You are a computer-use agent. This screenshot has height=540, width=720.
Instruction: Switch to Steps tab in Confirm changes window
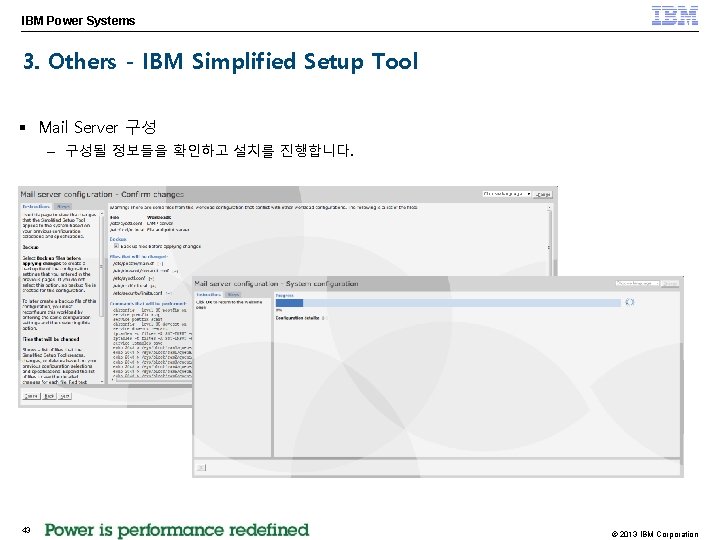point(63,207)
